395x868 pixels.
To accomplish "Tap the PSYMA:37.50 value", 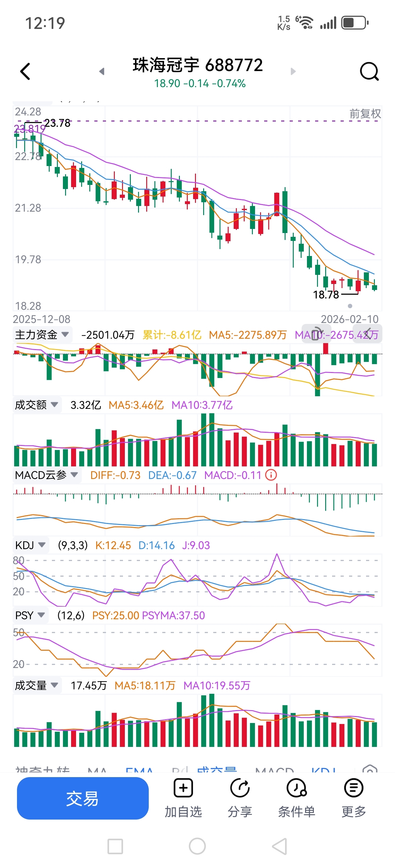I will point(173,615).
